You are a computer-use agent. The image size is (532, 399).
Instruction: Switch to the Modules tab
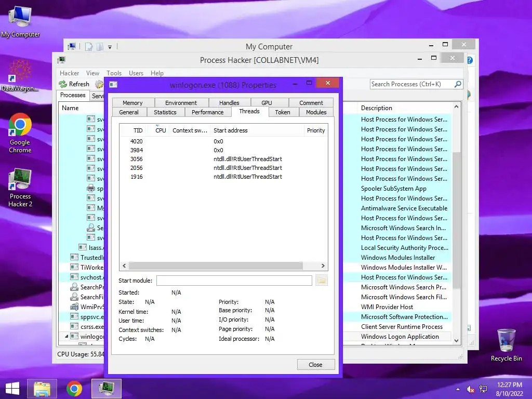pyautogui.click(x=316, y=112)
